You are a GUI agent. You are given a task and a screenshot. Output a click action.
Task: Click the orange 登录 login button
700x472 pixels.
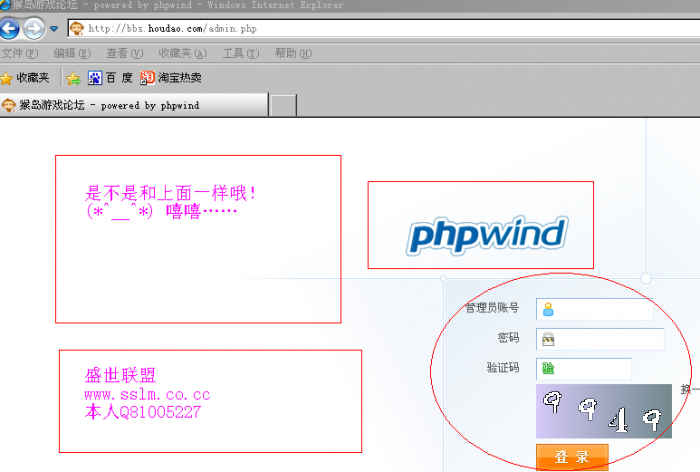click(x=572, y=457)
